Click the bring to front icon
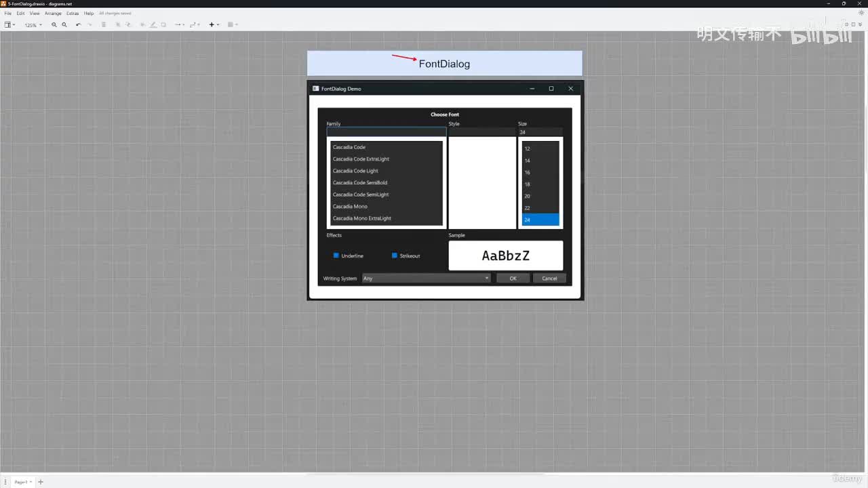 click(118, 24)
